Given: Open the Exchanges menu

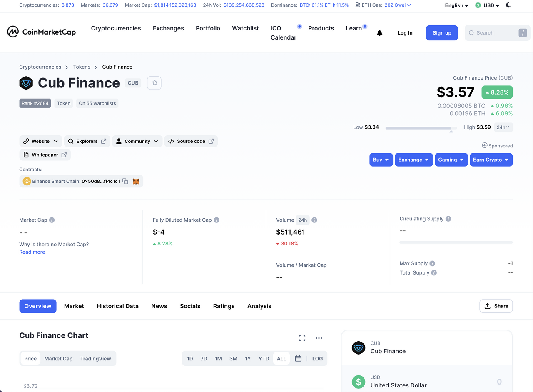Looking at the screenshot, I should [x=168, y=28].
